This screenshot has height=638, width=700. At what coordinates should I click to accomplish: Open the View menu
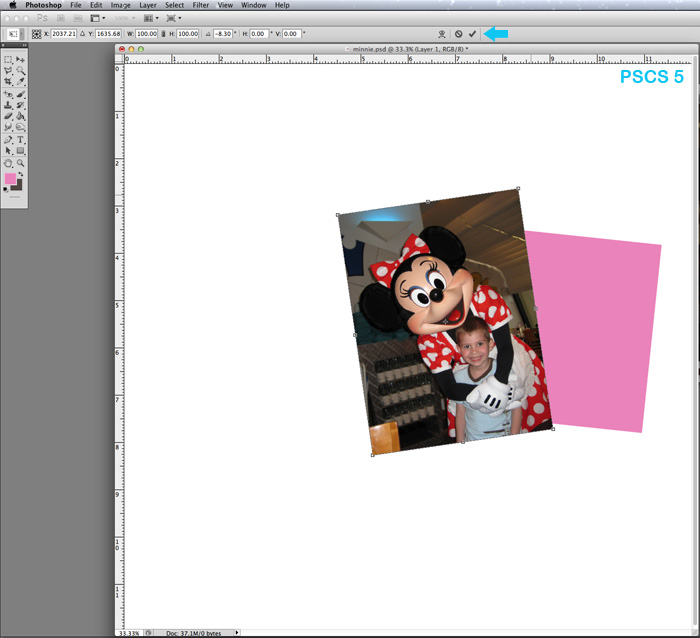coord(225,5)
